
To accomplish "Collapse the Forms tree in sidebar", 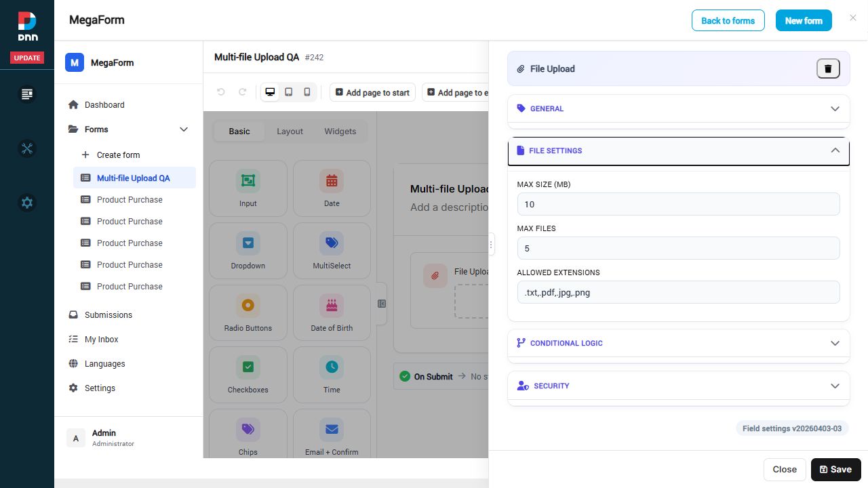I will pyautogui.click(x=184, y=129).
